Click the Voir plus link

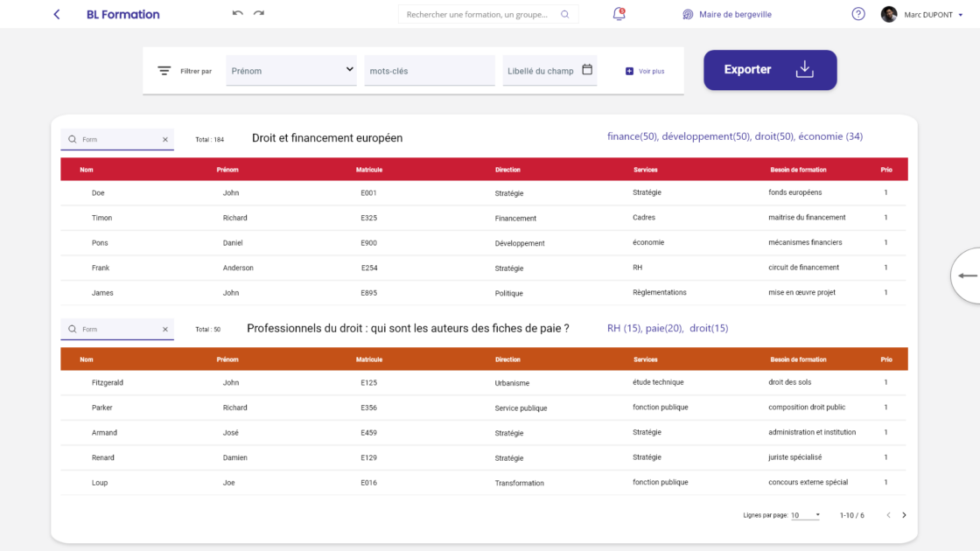click(651, 71)
